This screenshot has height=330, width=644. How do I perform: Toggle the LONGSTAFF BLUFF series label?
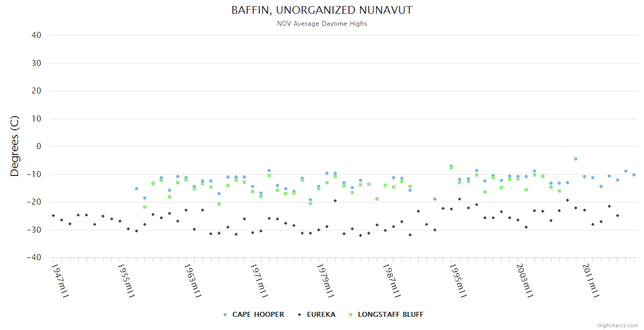pyautogui.click(x=390, y=315)
